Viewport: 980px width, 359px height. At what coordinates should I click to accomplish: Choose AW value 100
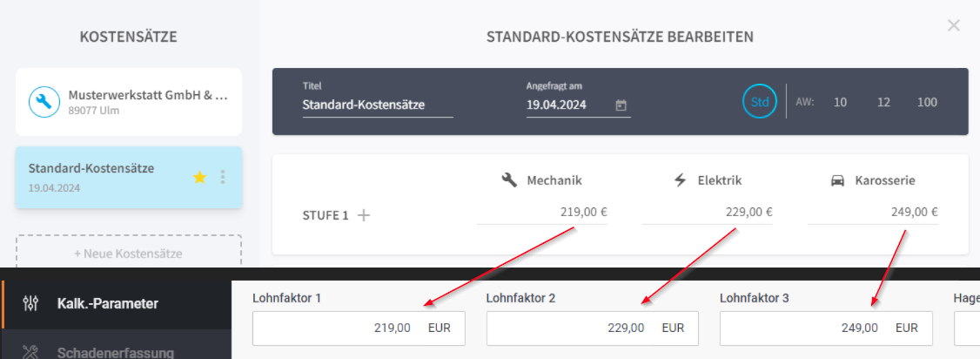click(927, 102)
